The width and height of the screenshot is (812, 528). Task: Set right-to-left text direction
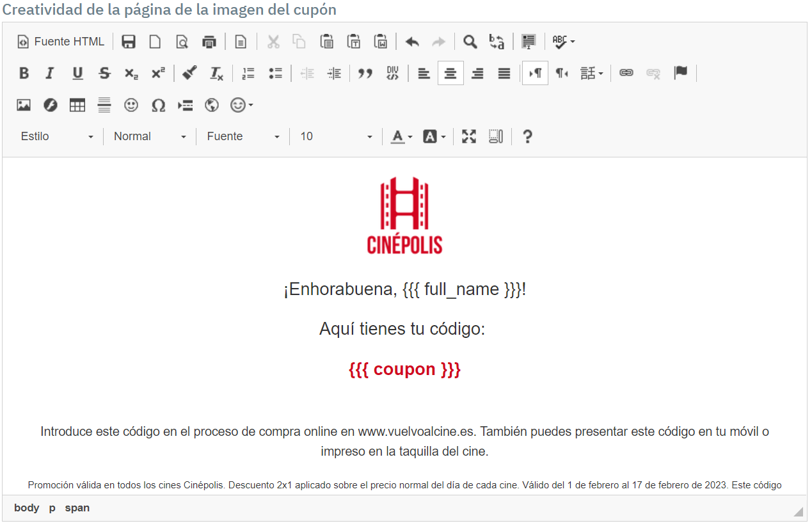point(562,73)
